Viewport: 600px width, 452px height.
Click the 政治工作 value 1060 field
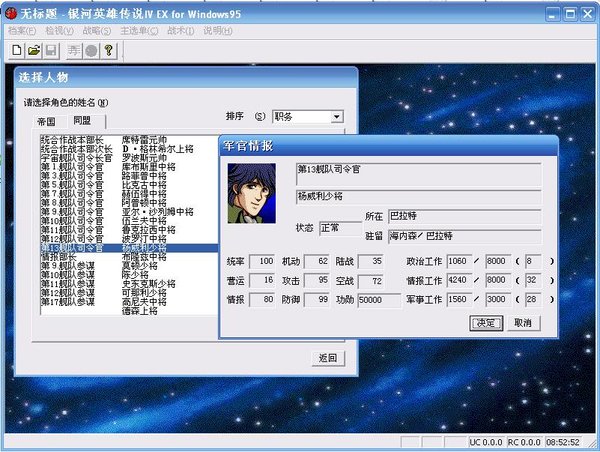[460, 261]
